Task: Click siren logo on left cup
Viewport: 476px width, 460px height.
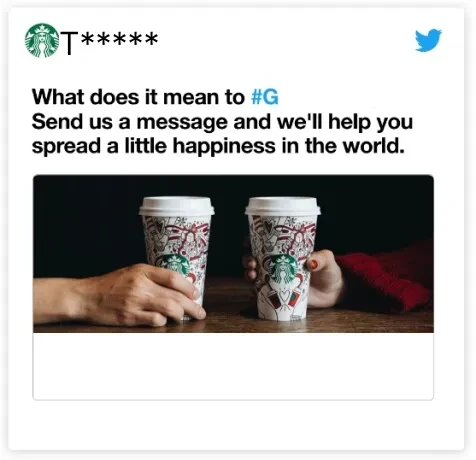Action: coord(176,264)
